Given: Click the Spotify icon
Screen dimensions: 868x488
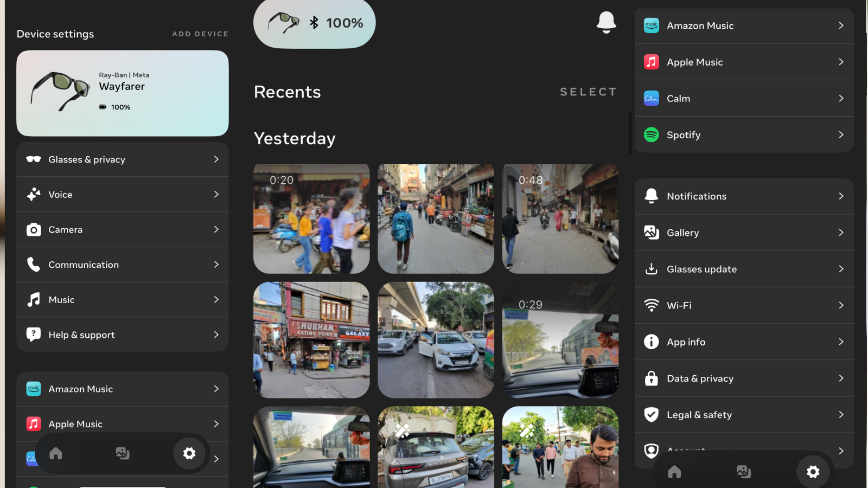Looking at the screenshot, I should pyautogui.click(x=651, y=134).
